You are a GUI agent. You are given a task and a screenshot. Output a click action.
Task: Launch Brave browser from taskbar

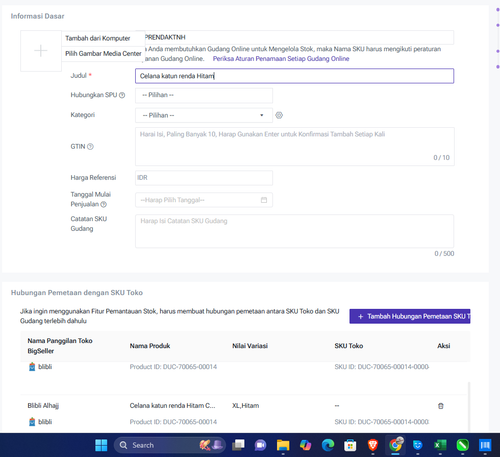tap(372, 445)
